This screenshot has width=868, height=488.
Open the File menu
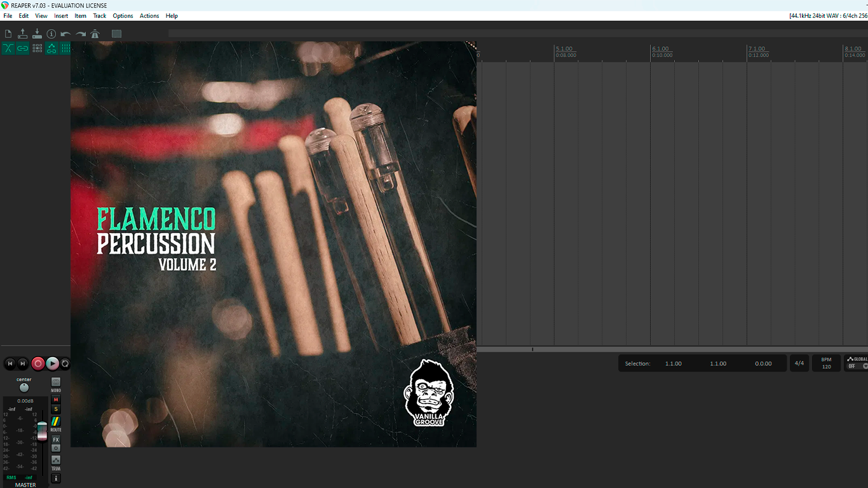point(8,16)
